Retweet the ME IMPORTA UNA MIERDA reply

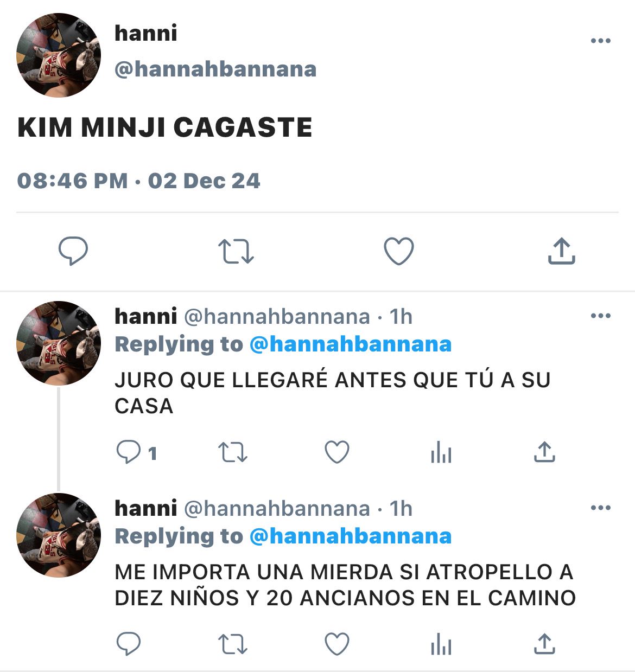(x=232, y=644)
